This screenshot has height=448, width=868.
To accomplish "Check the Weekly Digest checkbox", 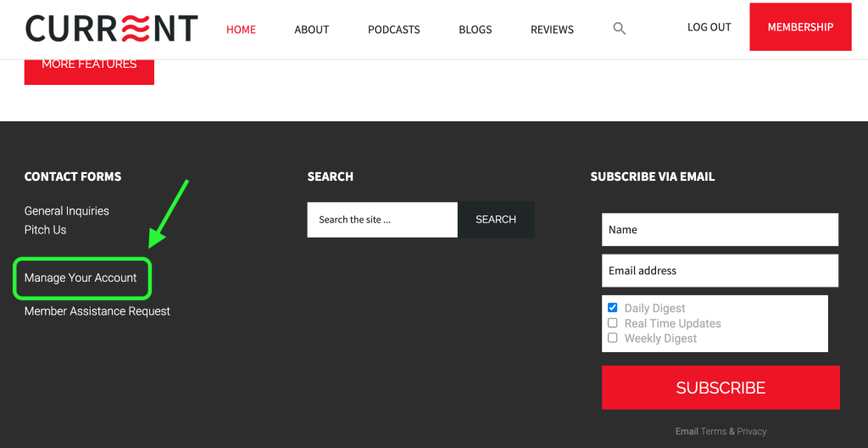I will pyautogui.click(x=612, y=338).
